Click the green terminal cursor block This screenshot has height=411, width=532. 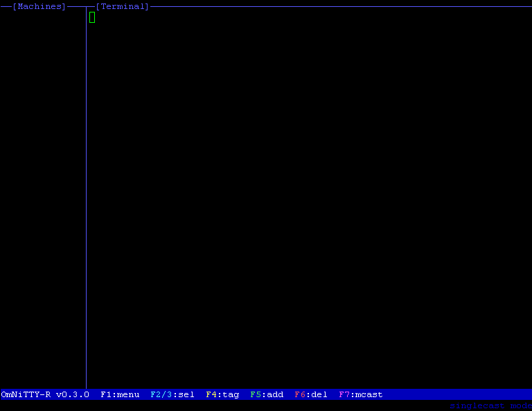click(x=92, y=17)
